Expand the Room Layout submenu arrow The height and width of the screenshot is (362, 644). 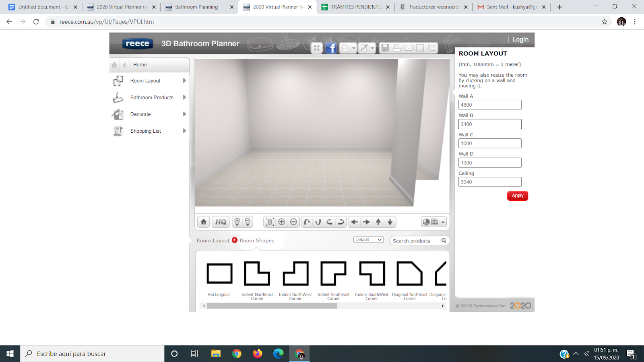coord(184,80)
